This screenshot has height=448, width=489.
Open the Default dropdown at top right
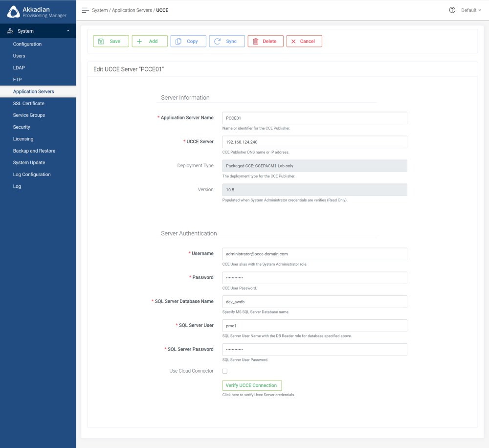coord(470,10)
